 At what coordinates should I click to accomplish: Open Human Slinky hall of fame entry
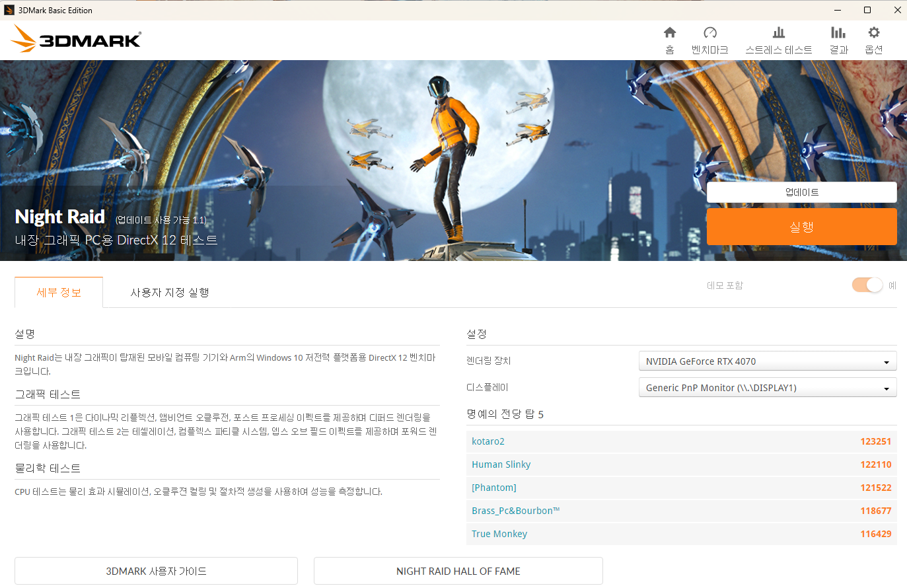click(x=501, y=464)
